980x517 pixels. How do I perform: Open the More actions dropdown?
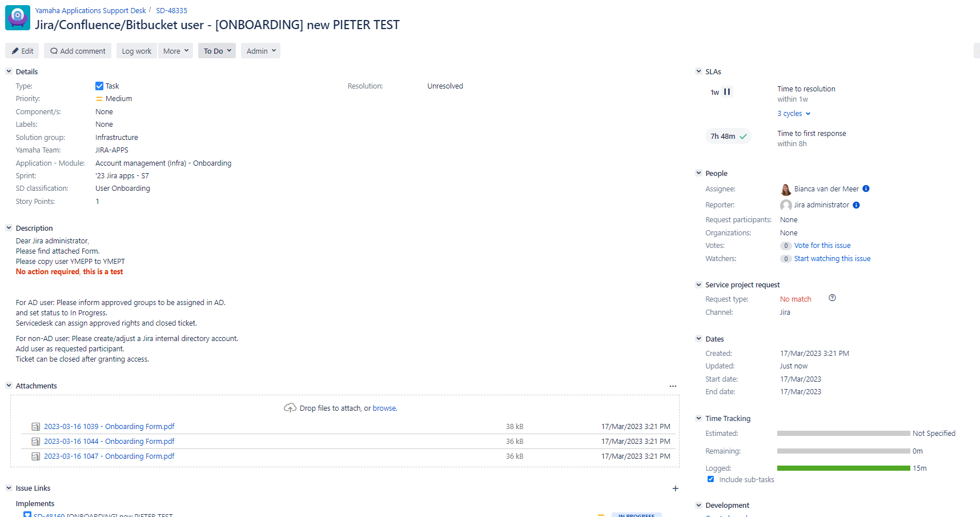tap(176, 51)
